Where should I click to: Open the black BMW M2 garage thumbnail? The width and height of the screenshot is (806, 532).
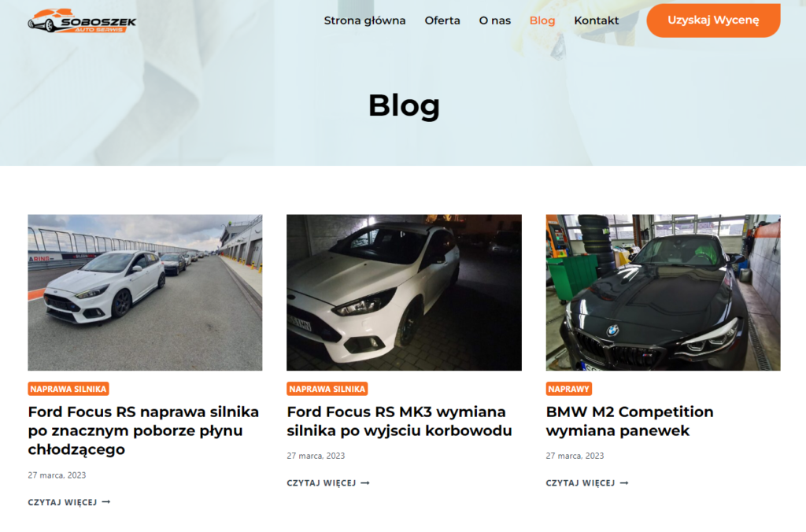663,293
